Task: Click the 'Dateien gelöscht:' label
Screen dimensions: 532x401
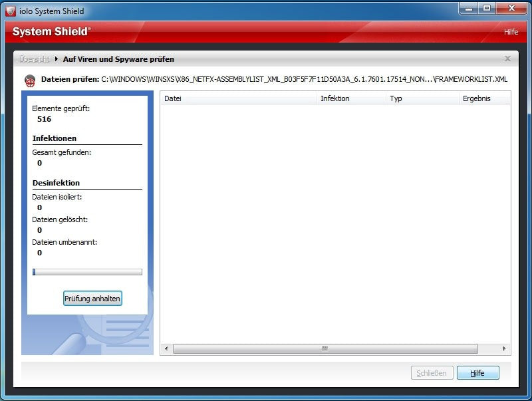Action: pos(60,219)
